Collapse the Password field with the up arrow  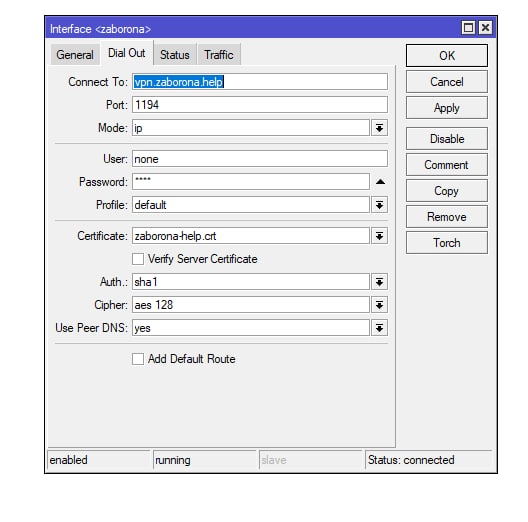click(380, 182)
